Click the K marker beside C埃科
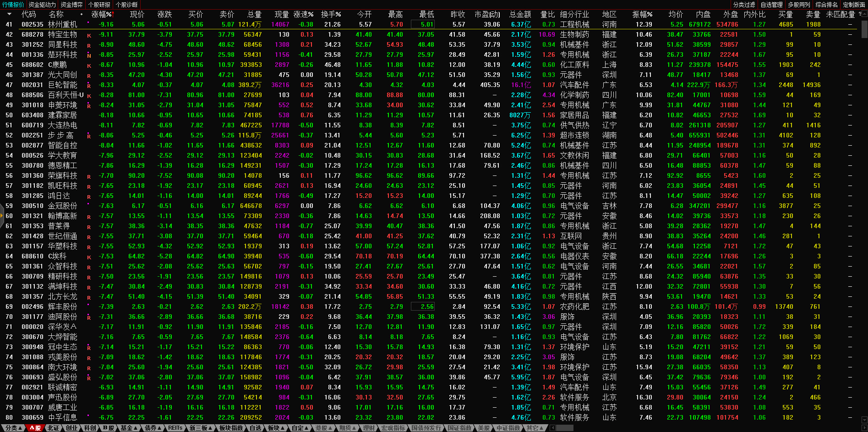The width and height of the screenshot is (868, 432). pos(89,257)
